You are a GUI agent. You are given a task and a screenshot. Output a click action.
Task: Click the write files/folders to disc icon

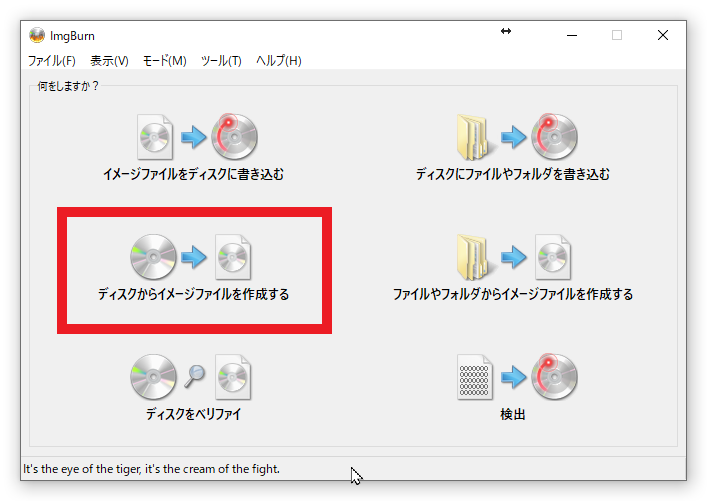tap(517, 137)
